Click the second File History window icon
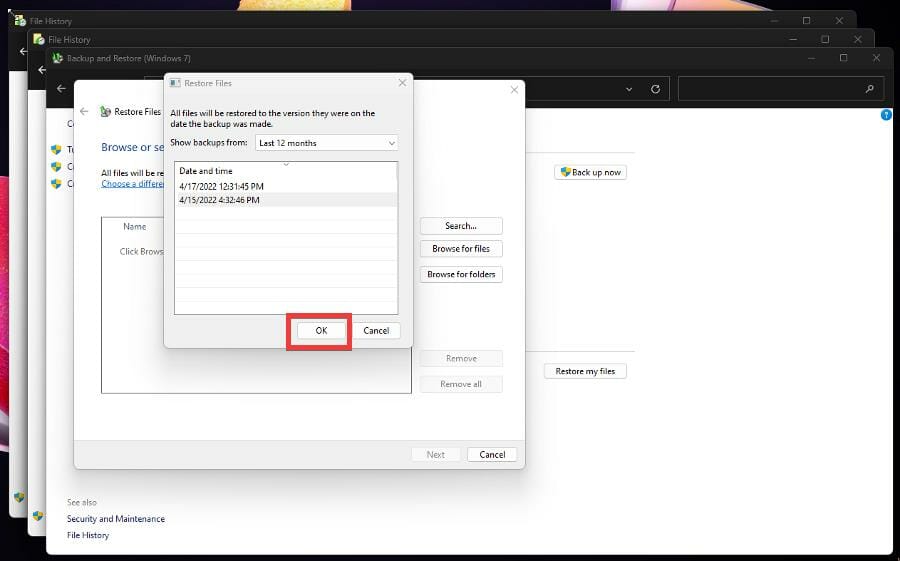 pos(38,39)
